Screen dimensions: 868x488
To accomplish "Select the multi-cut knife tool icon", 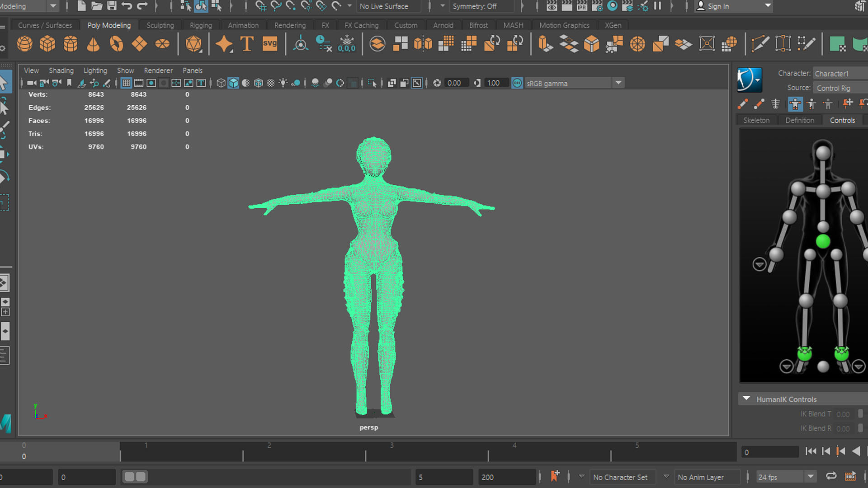I will (x=760, y=44).
